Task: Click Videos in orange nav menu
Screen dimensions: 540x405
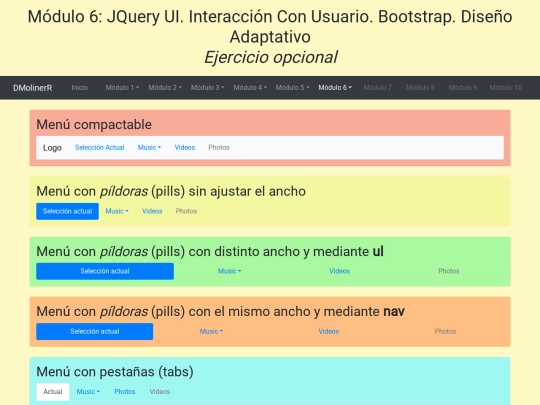Action: (329, 331)
